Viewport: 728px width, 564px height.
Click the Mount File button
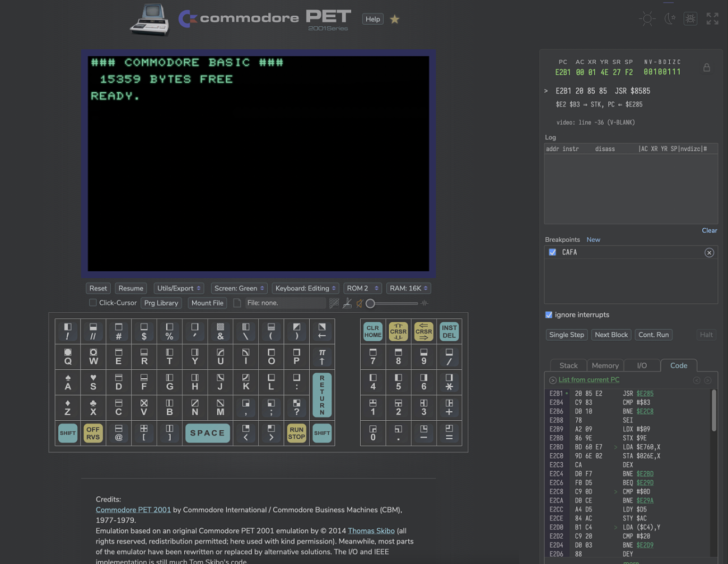point(207,303)
